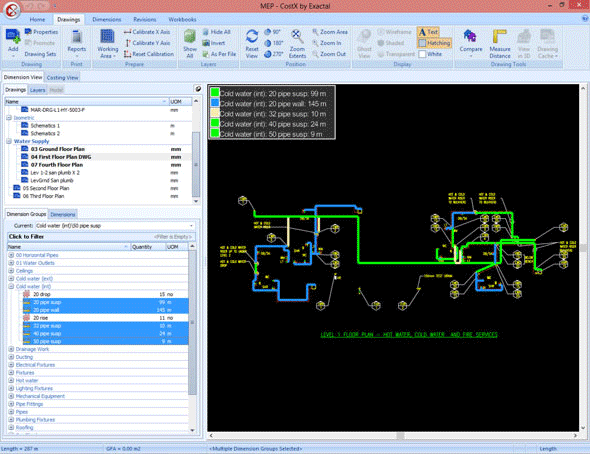The width and height of the screenshot is (590, 454).
Task: Click the Drawing Sets button
Action: 40,54
